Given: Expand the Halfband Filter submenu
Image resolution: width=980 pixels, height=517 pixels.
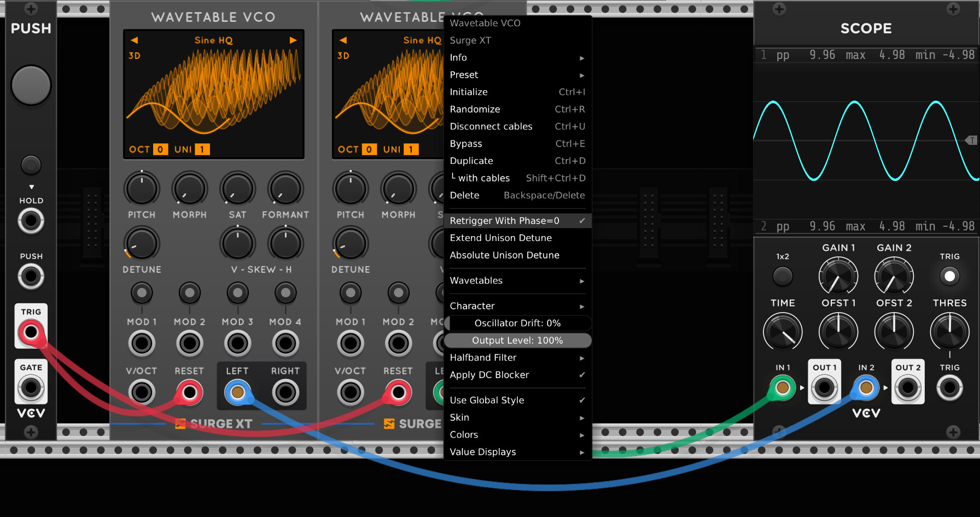Looking at the screenshot, I should point(517,357).
